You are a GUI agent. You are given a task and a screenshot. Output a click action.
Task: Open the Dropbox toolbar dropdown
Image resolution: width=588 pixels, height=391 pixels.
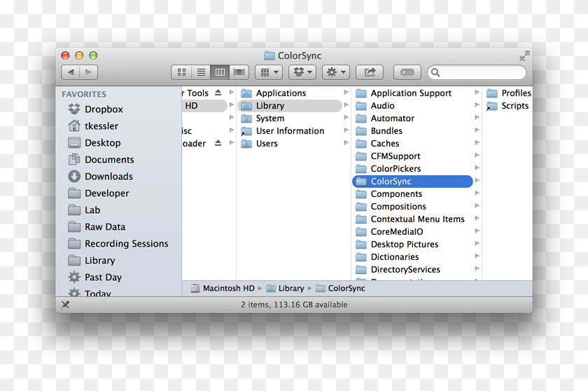(x=302, y=72)
